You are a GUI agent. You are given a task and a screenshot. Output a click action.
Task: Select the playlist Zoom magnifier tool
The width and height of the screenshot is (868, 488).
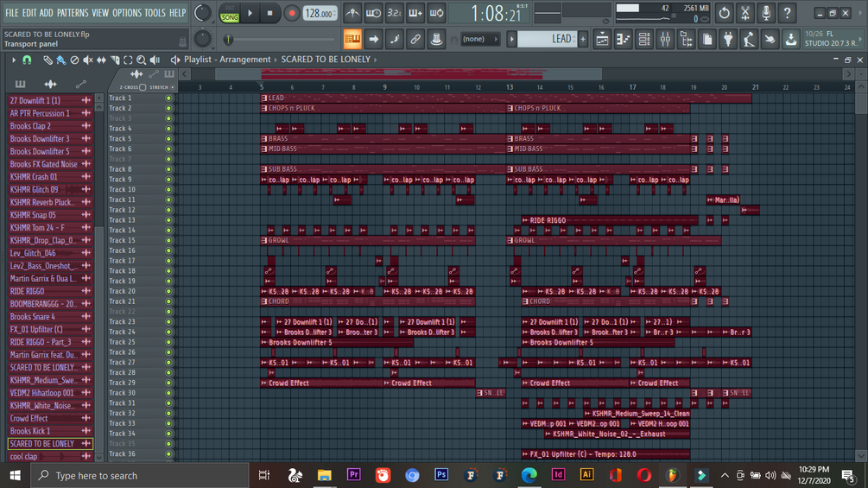pos(141,60)
